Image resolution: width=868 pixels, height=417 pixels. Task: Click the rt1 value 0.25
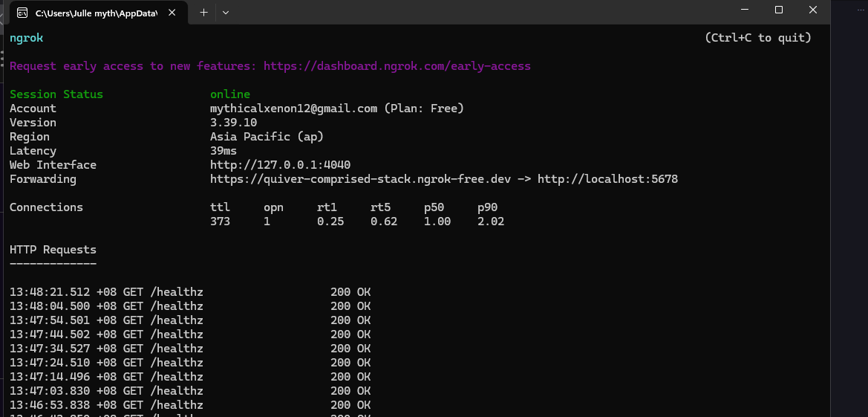(330, 222)
